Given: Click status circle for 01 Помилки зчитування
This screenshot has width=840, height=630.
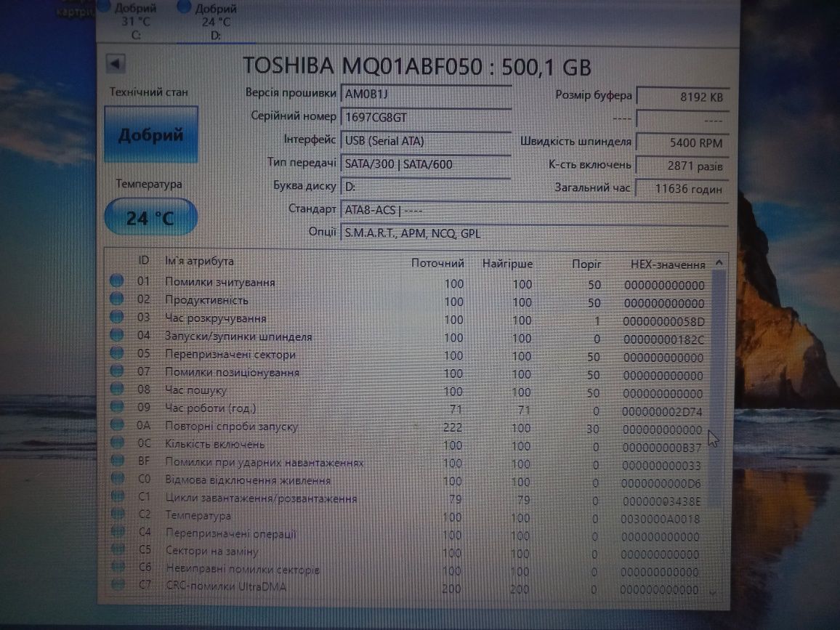Looking at the screenshot, I should pos(117,280).
